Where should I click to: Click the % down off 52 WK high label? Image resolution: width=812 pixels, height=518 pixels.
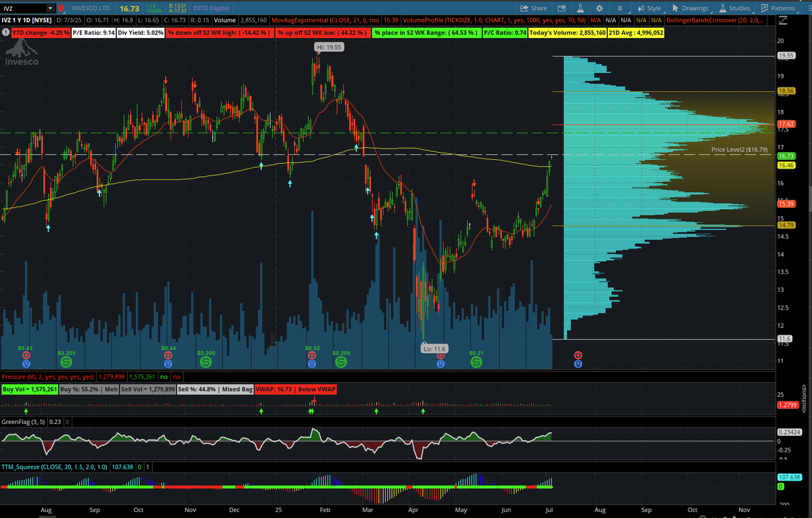(221, 32)
